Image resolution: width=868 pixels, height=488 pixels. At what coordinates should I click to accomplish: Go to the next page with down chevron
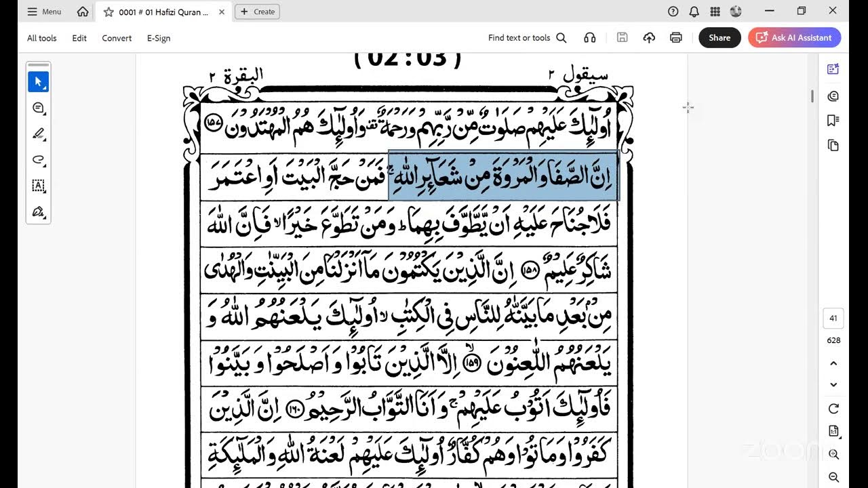pyautogui.click(x=833, y=385)
